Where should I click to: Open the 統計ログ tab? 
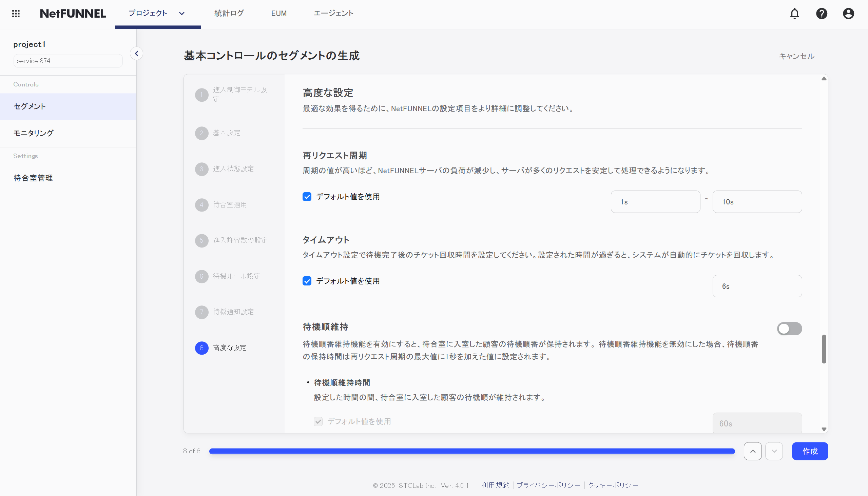229,14
